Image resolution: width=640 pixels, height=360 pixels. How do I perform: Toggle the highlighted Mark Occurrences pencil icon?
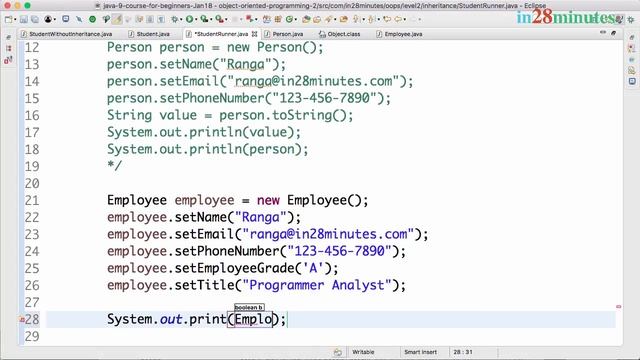tap(117, 19)
